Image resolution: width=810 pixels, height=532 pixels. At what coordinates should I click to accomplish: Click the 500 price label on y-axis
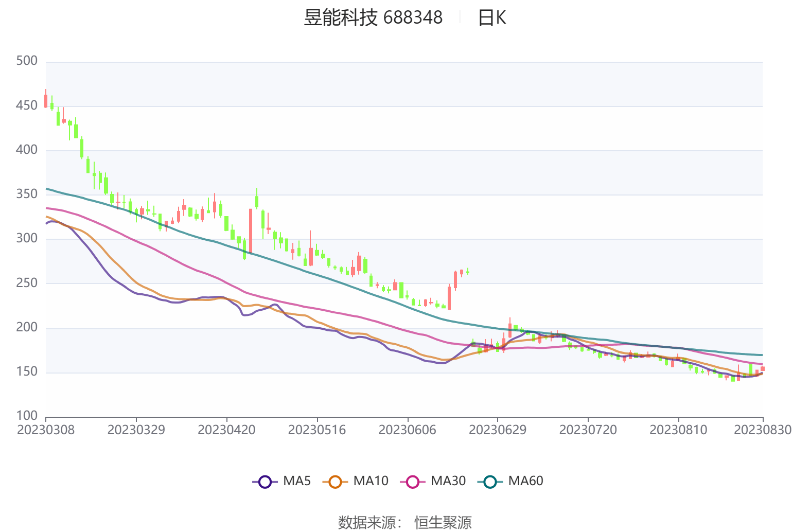(x=27, y=61)
